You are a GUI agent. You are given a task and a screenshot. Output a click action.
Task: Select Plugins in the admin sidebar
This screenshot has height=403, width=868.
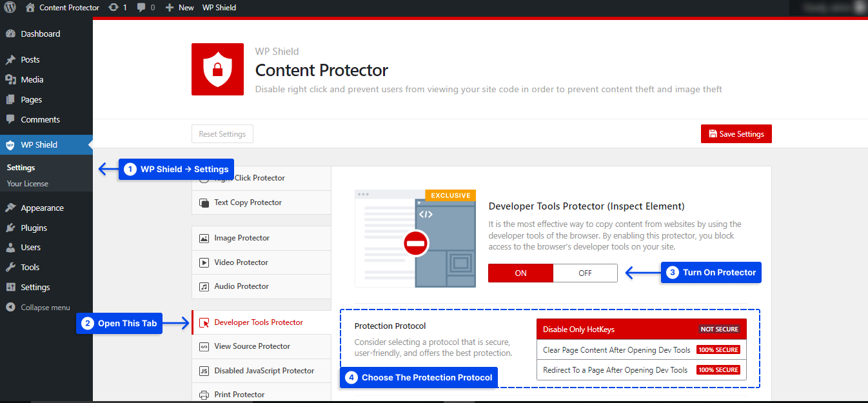point(34,227)
